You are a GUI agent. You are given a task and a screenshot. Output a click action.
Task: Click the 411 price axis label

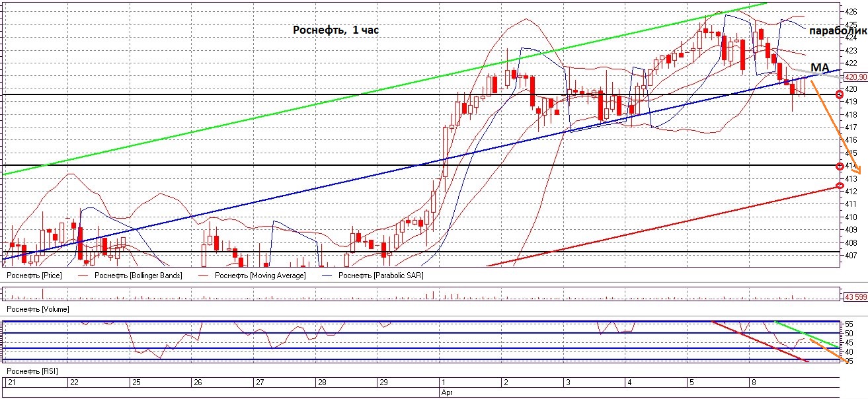coord(851,204)
